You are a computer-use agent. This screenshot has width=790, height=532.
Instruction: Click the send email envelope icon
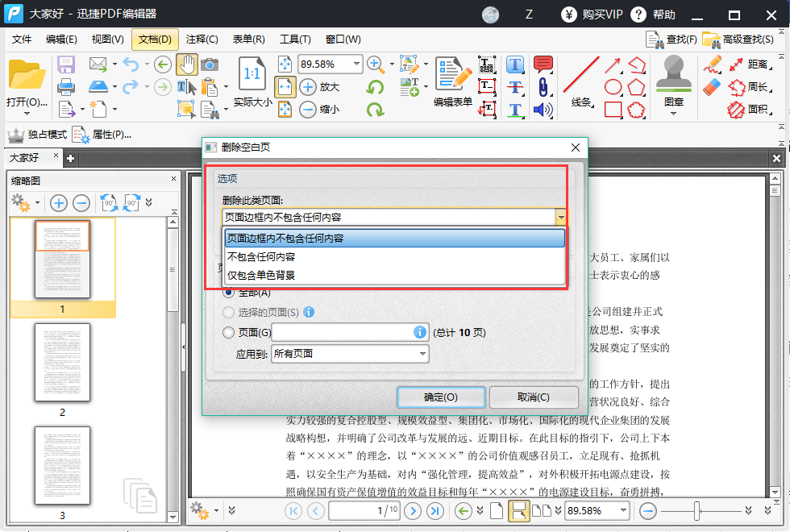tap(98, 64)
